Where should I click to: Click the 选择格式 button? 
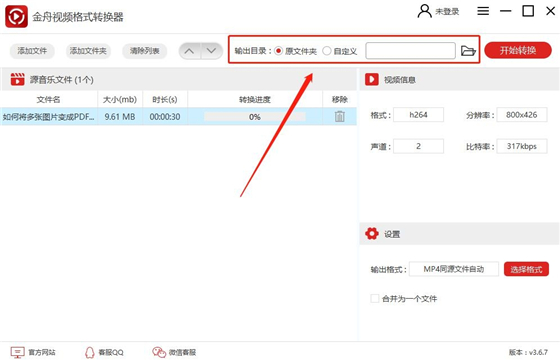coord(526,269)
